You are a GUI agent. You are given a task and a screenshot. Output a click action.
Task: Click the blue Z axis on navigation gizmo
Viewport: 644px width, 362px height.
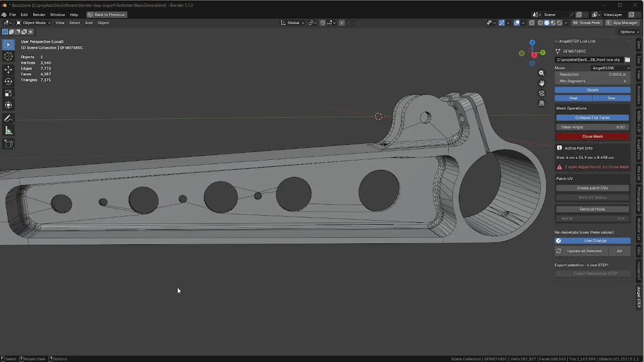coord(532,42)
